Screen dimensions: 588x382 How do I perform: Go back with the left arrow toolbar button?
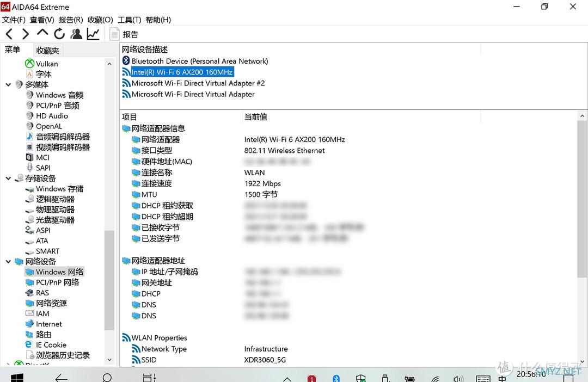(x=9, y=34)
